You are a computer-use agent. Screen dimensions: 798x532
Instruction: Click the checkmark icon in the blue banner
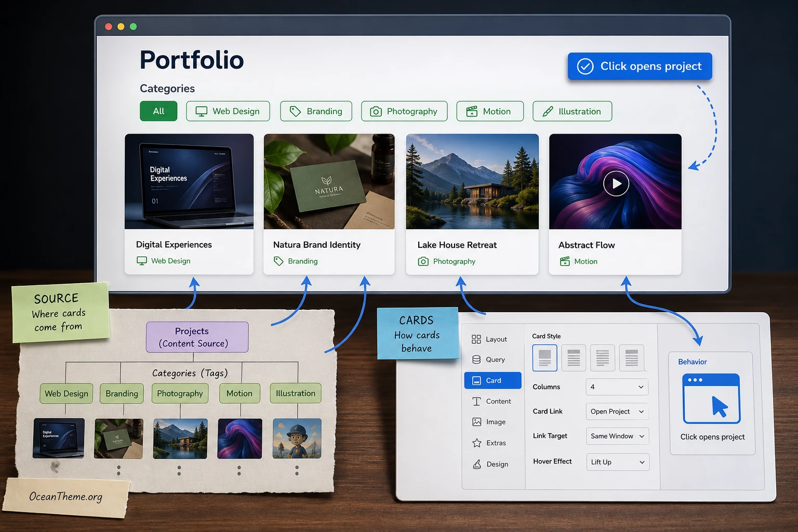[585, 66]
